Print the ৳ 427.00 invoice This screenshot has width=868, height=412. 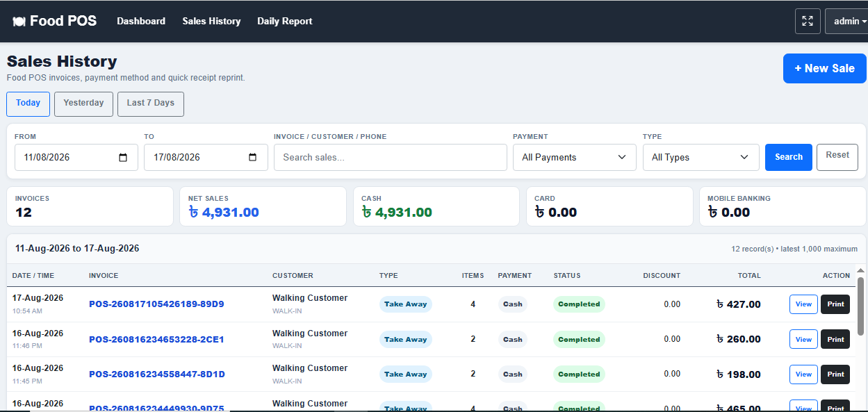click(835, 304)
